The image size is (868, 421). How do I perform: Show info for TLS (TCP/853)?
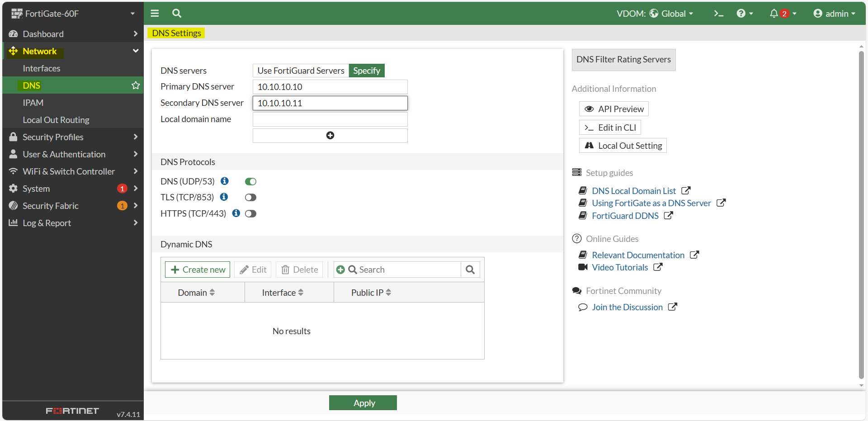click(x=224, y=197)
